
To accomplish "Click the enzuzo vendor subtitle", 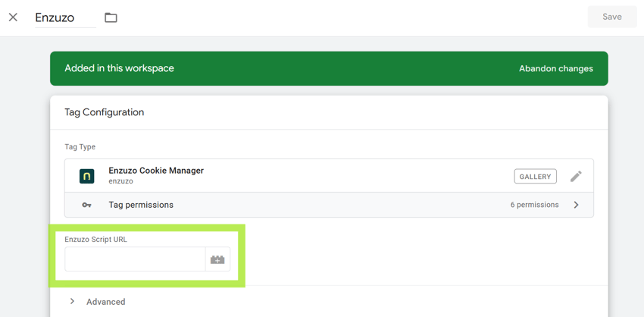I will pos(120,181).
